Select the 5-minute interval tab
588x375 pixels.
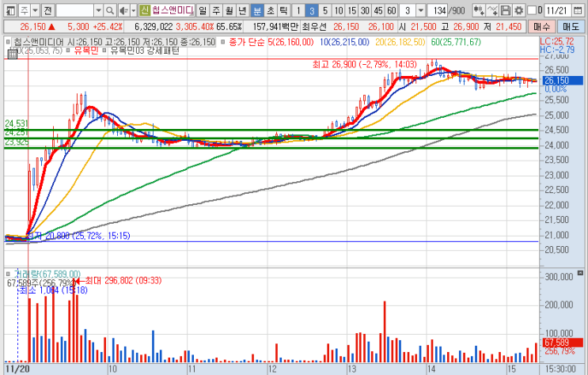click(324, 10)
